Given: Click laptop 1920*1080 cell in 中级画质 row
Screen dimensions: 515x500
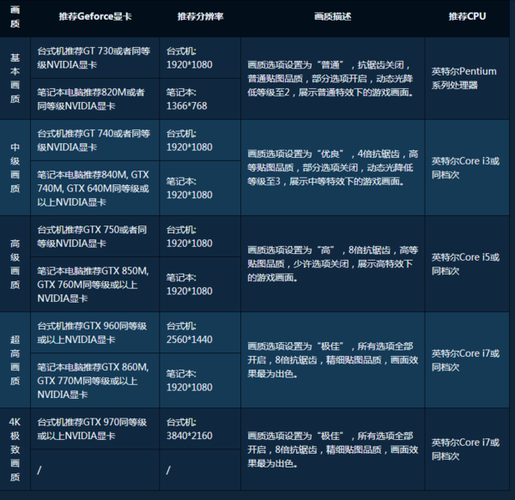Looking at the screenshot, I should 200,188.
